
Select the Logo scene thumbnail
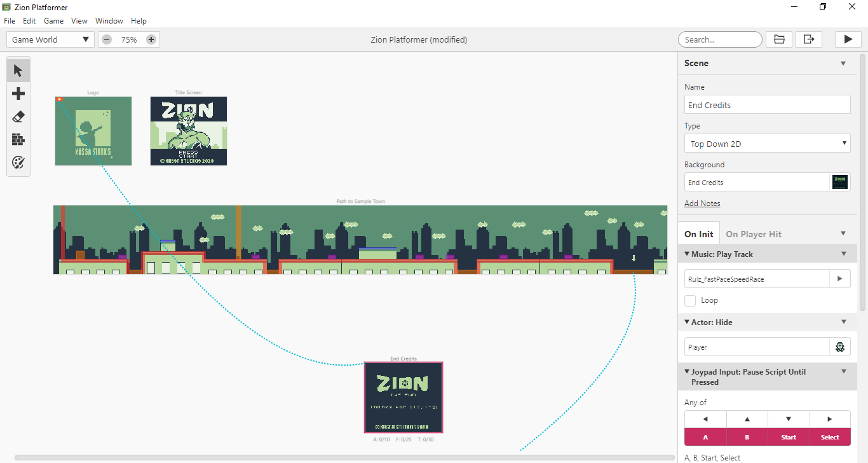pyautogui.click(x=93, y=131)
